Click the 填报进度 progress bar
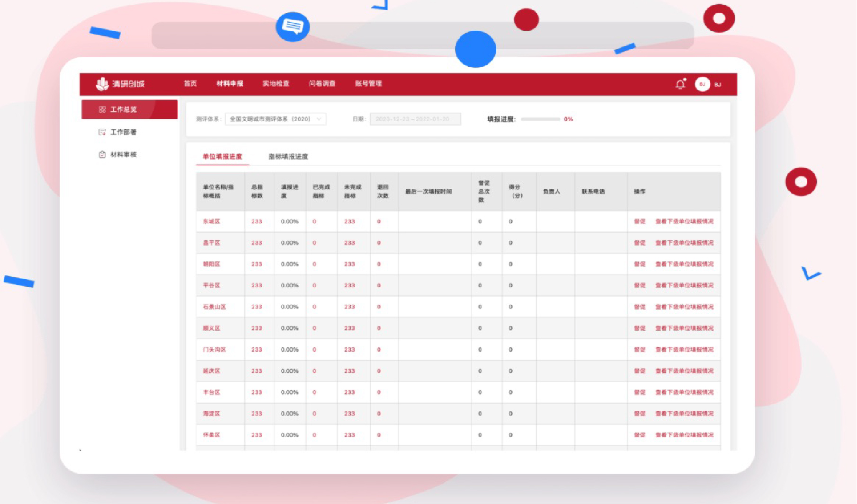 [540, 119]
